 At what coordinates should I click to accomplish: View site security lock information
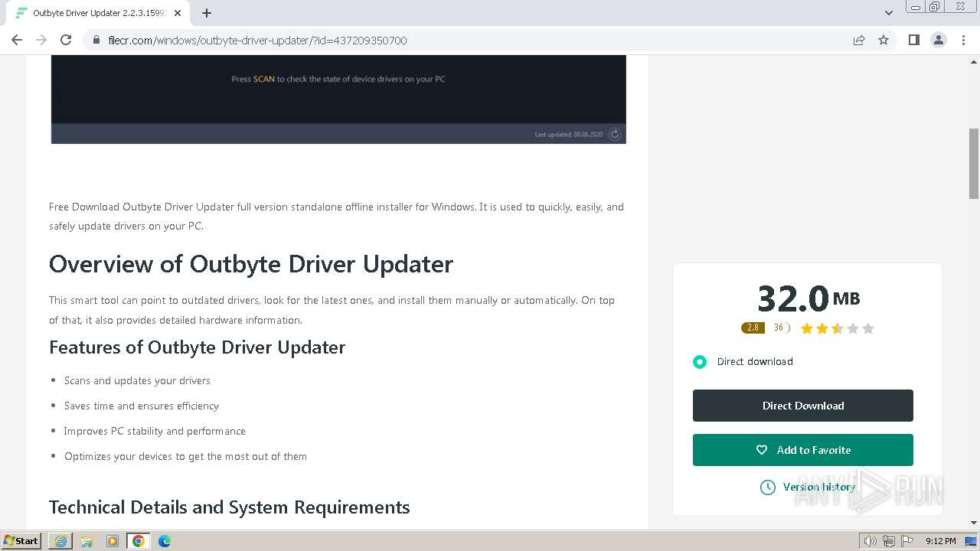click(x=96, y=41)
